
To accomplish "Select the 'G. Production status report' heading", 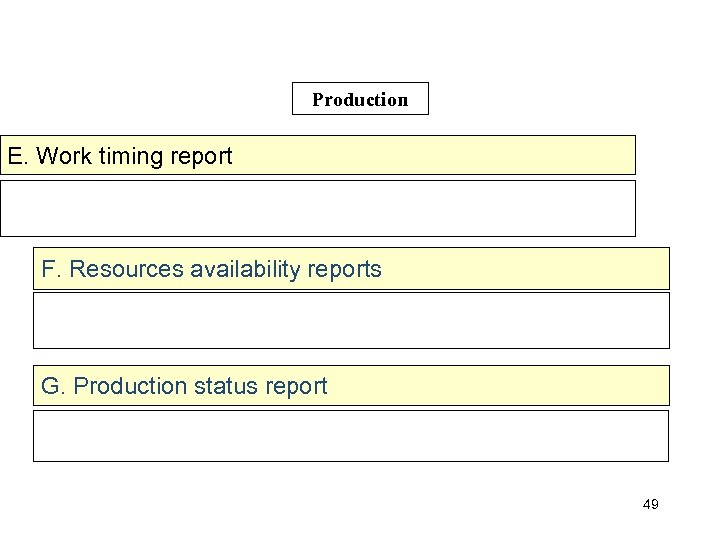I will click(x=351, y=385).
